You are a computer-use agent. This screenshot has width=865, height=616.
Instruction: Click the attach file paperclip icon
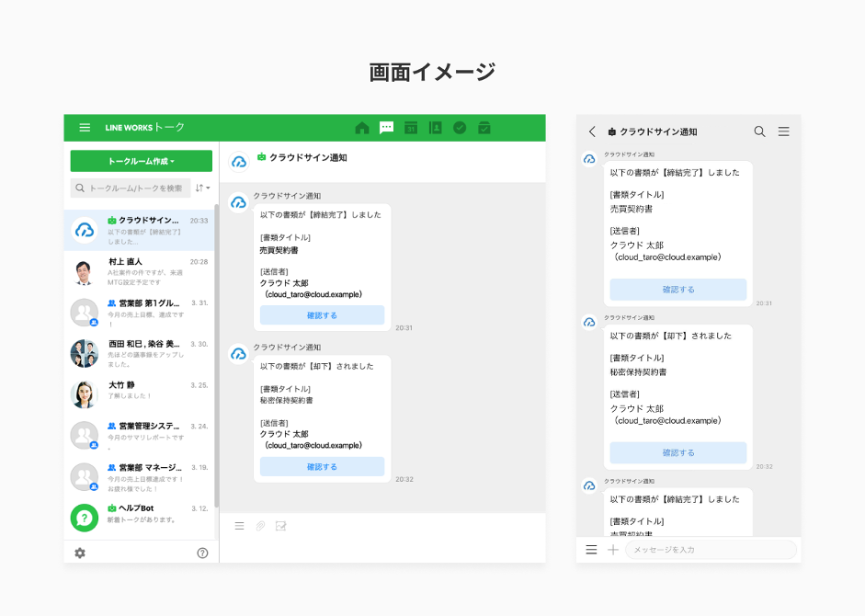tap(260, 526)
